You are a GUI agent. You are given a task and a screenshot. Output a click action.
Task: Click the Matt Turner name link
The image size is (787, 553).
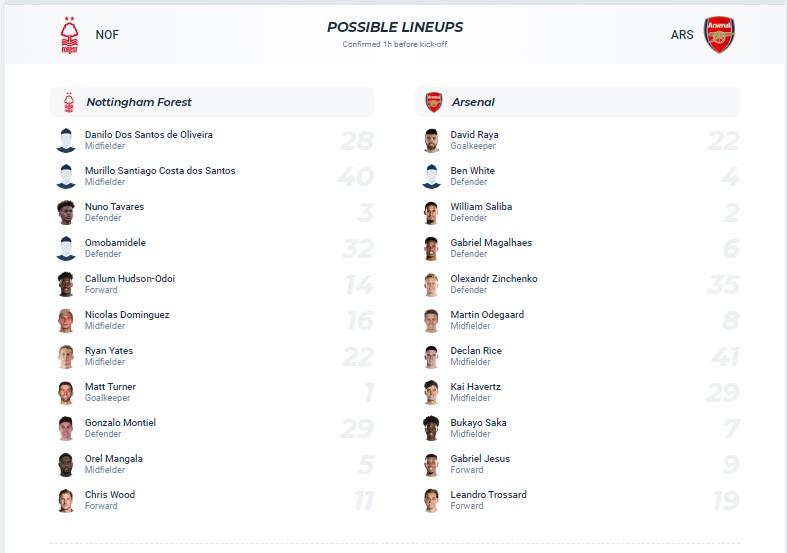(x=110, y=387)
